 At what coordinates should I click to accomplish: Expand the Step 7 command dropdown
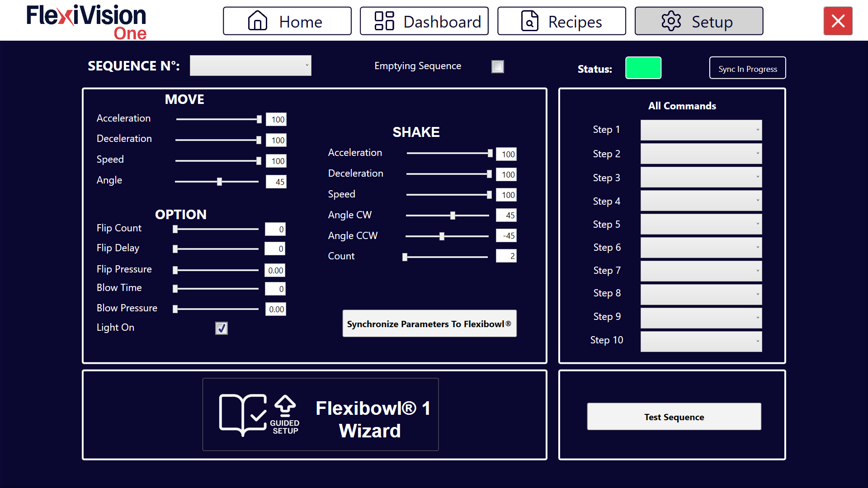tap(701, 271)
